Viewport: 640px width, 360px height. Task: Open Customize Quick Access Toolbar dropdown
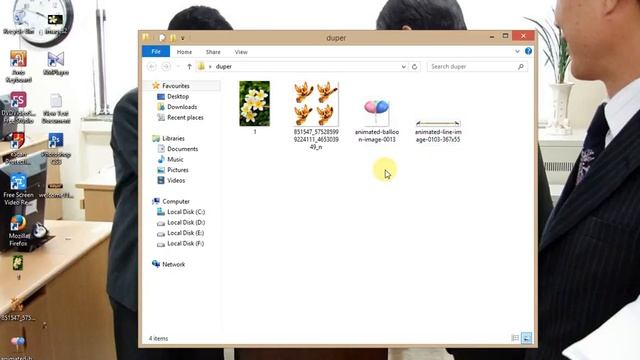coord(182,38)
